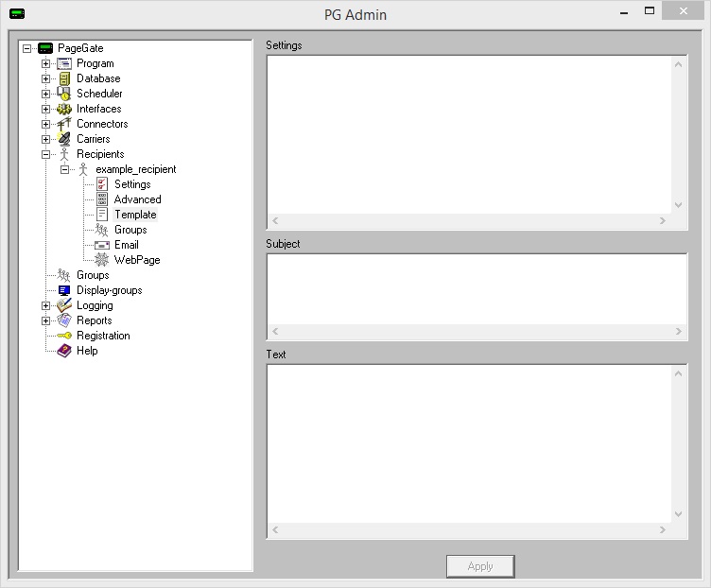Screen dimensions: 711x588
Task: Click the Reports papers icon
Action: [x=64, y=320]
